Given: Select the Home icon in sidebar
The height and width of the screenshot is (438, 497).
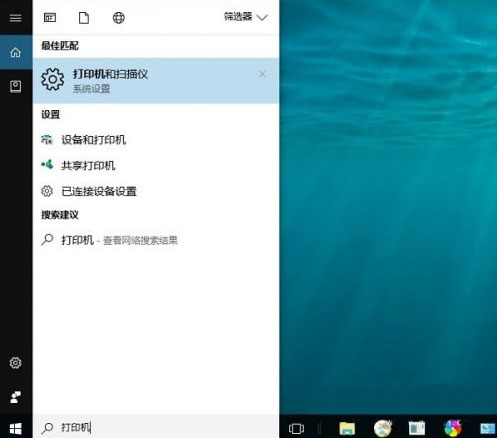Looking at the screenshot, I should coord(15,52).
